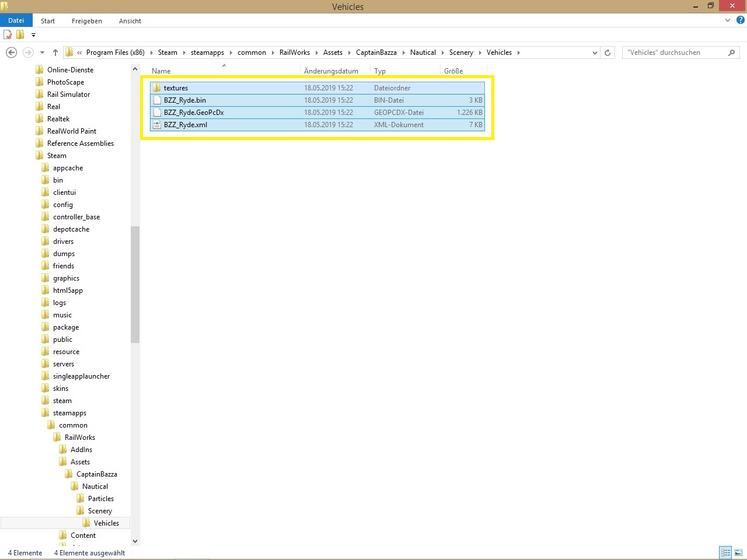
Task: Click the RailWorks breadcrumb in address bar
Action: 294,52
